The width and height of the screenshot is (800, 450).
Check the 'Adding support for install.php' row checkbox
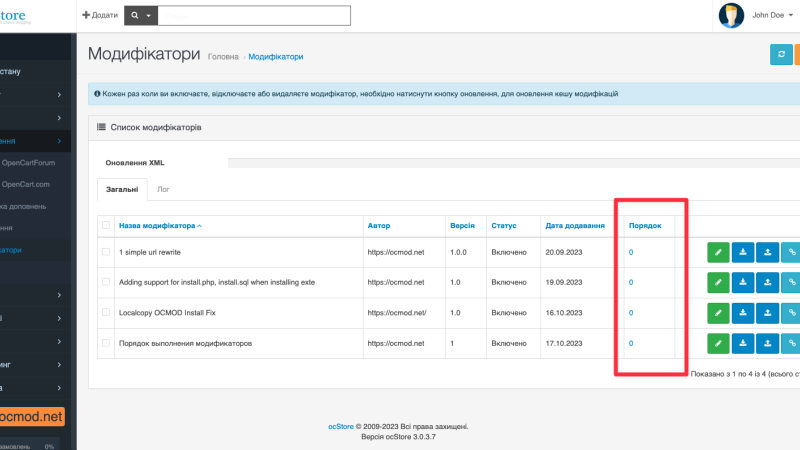(106, 282)
